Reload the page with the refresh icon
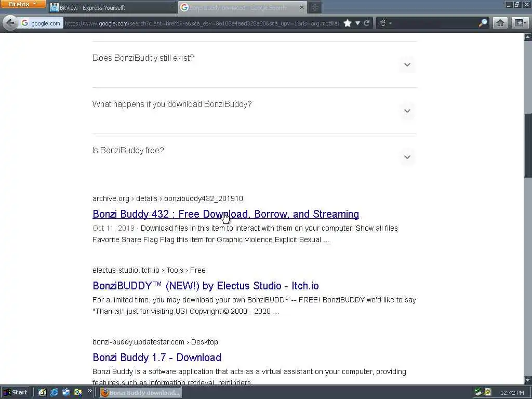The image size is (532, 399). click(x=366, y=23)
